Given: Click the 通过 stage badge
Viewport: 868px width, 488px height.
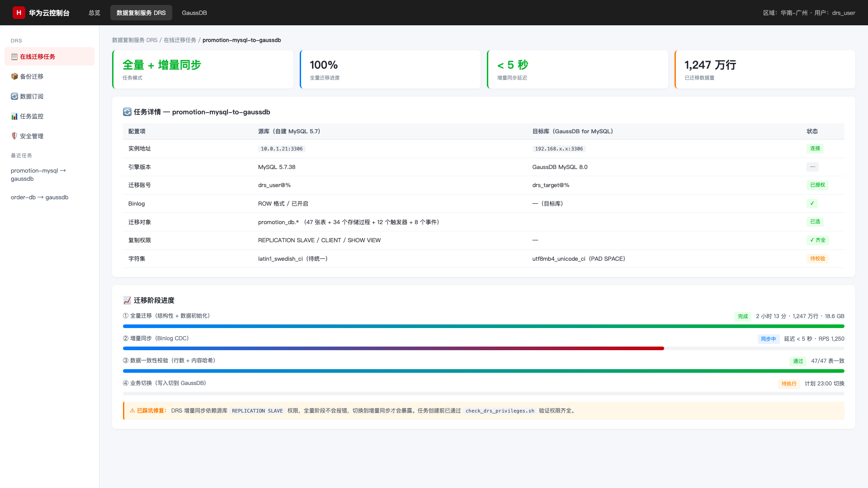Looking at the screenshot, I should point(798,361).
